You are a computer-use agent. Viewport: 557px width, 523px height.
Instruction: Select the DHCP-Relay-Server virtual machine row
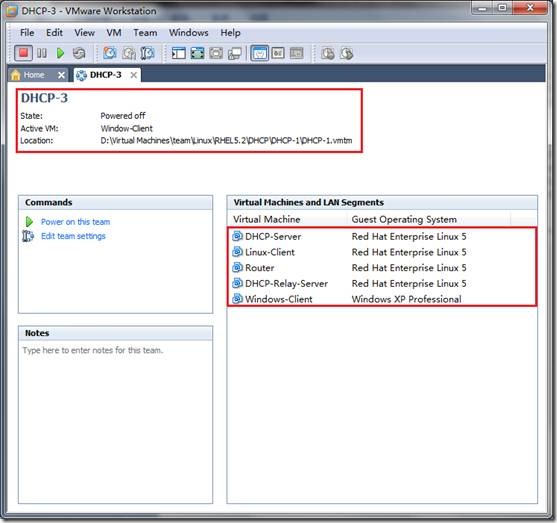click(x=382, y=283)
